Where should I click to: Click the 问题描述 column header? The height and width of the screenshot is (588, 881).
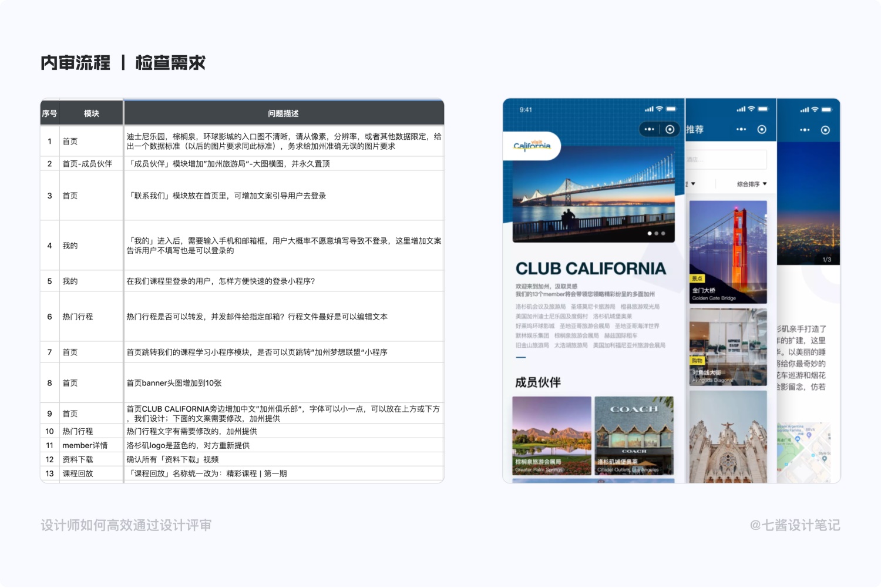(x=284, y=113)
